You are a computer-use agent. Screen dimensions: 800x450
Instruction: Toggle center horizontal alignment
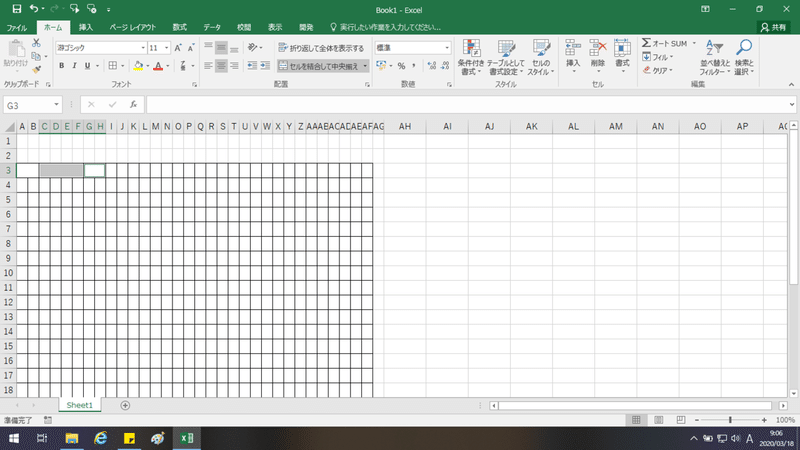pos(221,66)
